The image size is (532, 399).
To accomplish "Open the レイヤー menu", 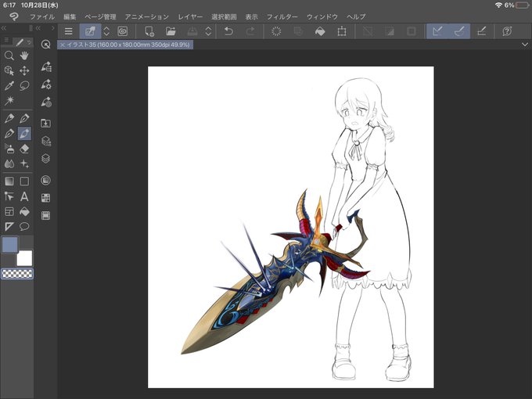I will (x=190, y=16).
